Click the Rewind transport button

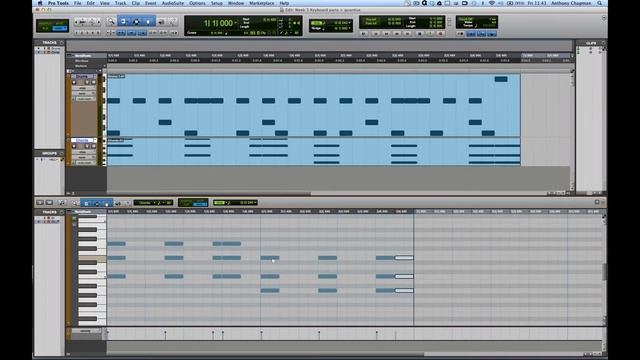coord(386,34)
